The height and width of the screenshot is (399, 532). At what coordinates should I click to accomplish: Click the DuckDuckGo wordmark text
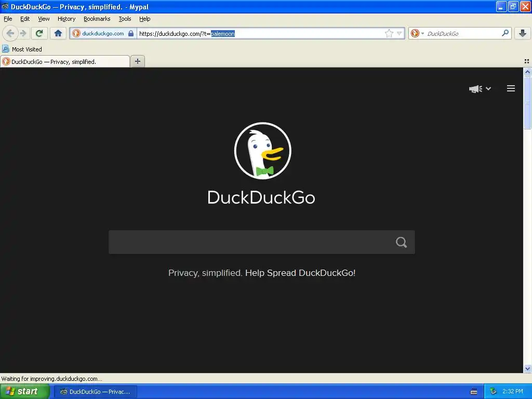[261, 197]
